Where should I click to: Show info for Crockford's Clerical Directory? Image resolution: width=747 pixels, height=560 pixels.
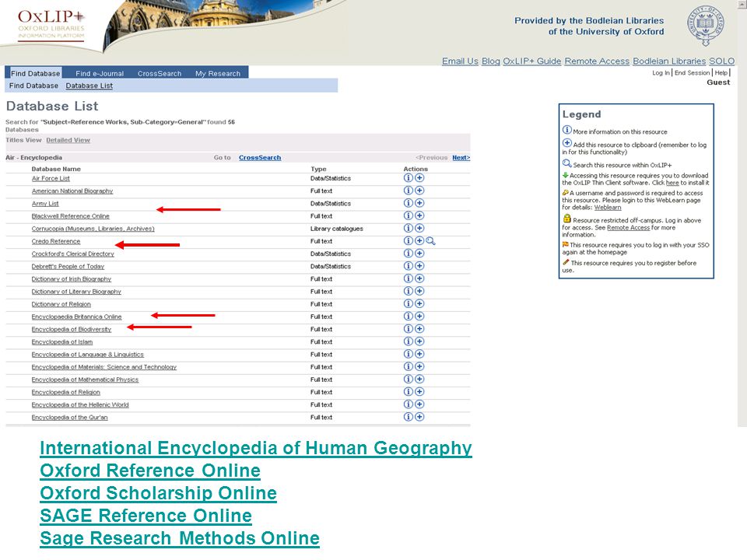coord(408,254)
